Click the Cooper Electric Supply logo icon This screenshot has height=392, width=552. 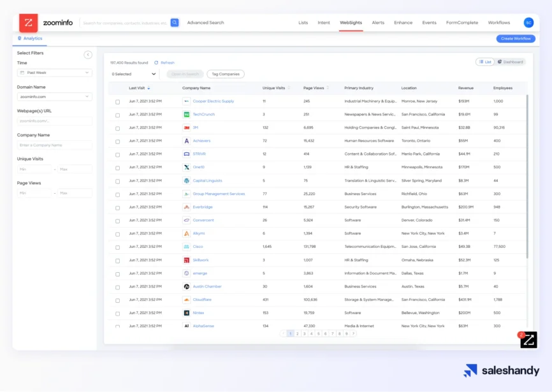[x=187, y=101]
